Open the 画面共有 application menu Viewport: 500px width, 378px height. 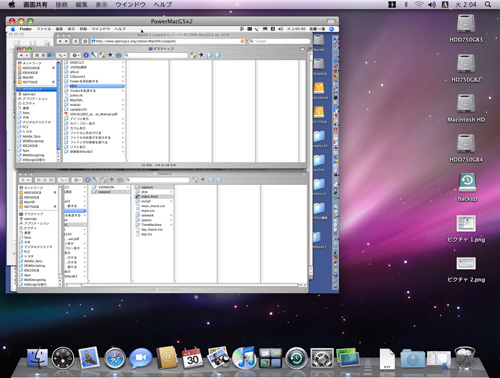click(x=35, y=5)
